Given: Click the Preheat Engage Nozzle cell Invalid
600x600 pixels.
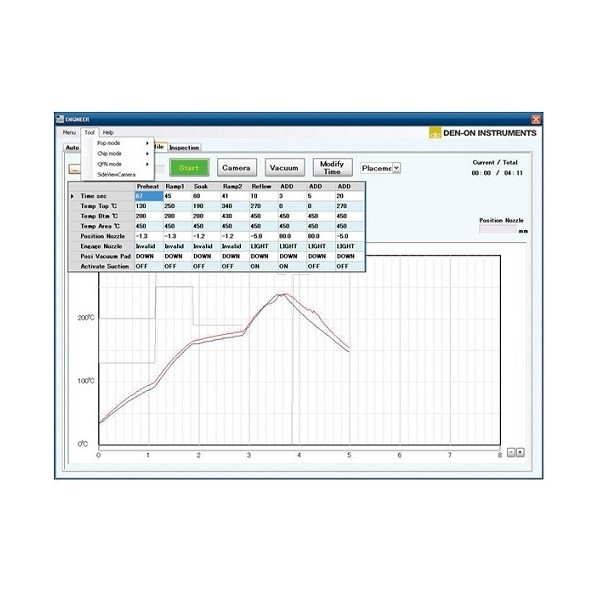Looking at the screenshot, I should click(x=149, y=246).
